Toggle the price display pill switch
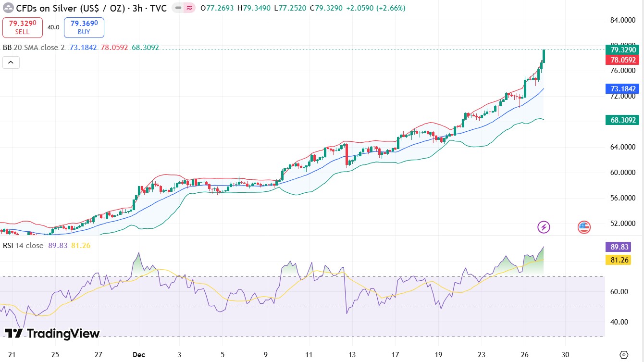Viewport: 644px width, 362px height. click(x=183, y=8)
